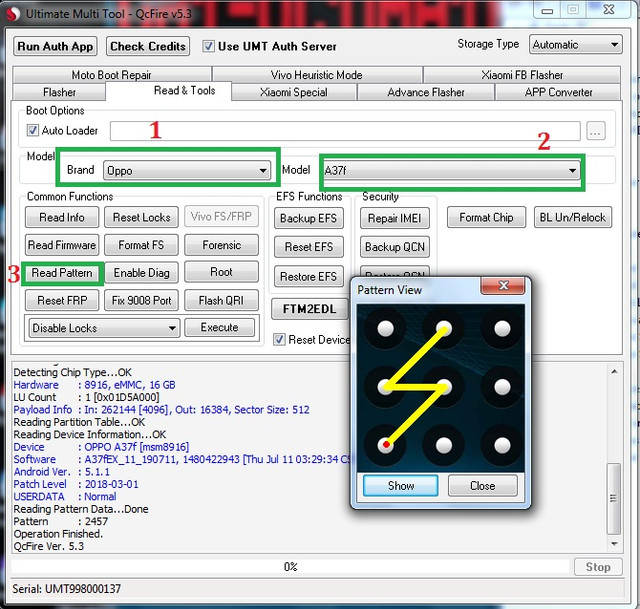Click the Reset EFS button

[x=309, y=247]
